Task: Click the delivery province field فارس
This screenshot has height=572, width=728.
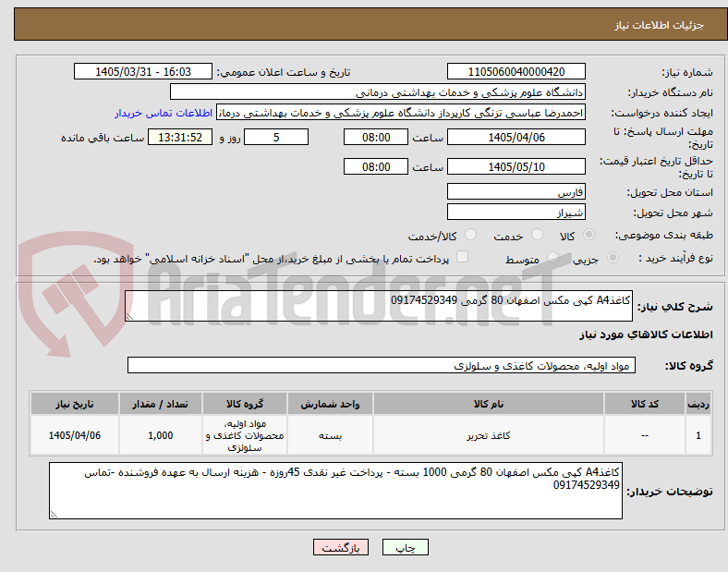Action: [x=516, y=191]
